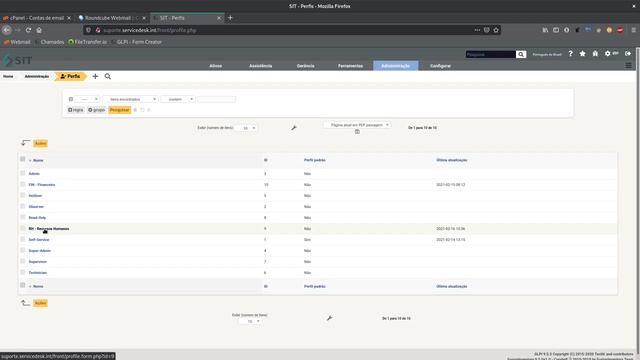This screenshot has height=360, width=640.
Task: Switch to the Roundcube Webmail tab
Action: click(x=111, y=18)
